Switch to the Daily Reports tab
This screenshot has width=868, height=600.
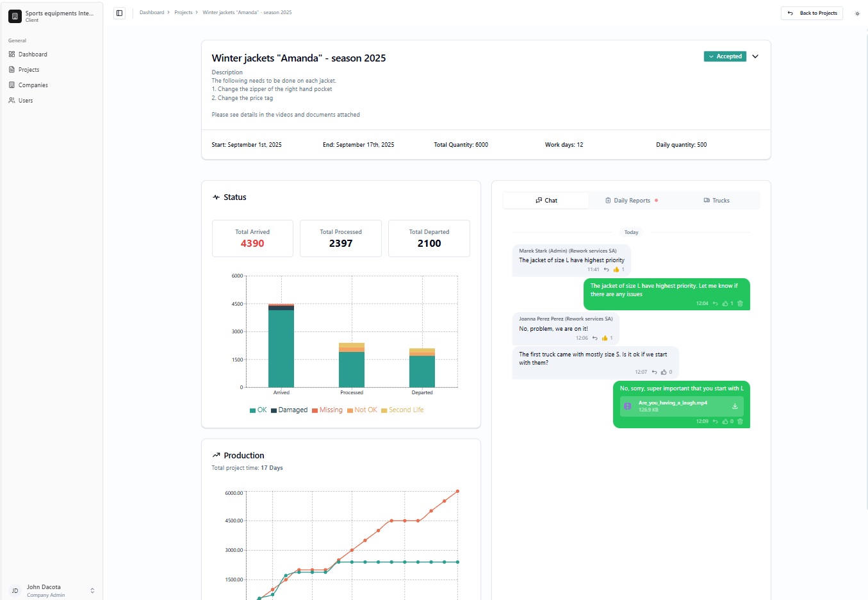pos(631,201)
